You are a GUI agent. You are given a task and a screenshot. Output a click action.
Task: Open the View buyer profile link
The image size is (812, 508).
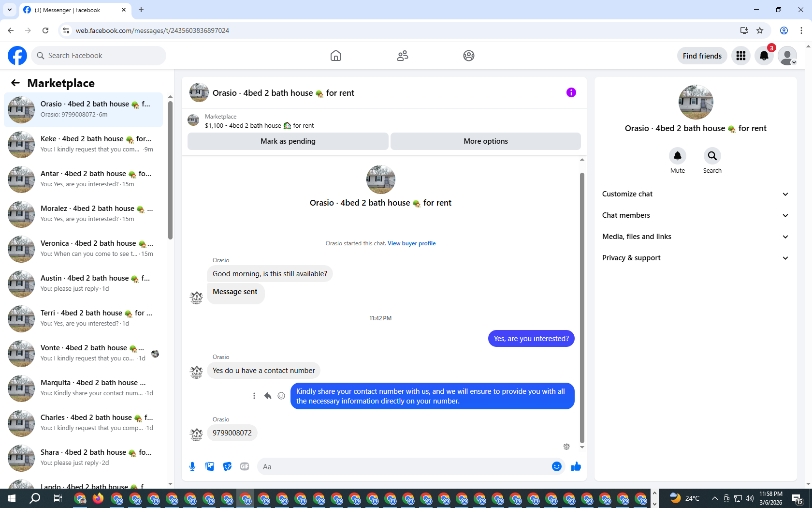(x=411, y=243)
